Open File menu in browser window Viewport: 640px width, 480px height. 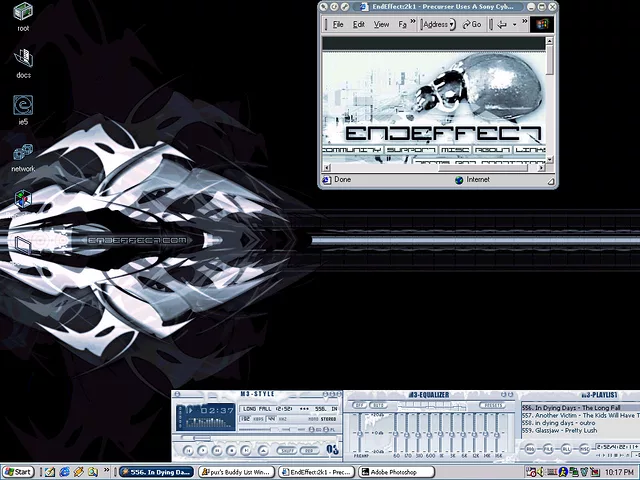click(x=338, y=24)
